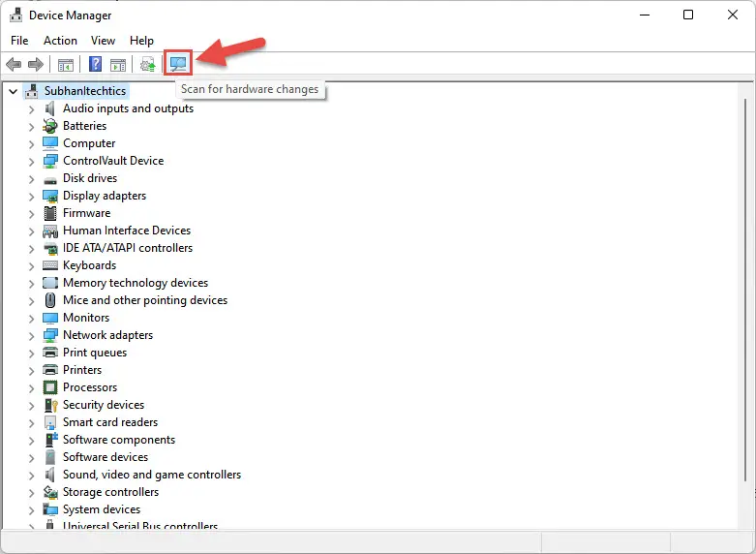Click the Device Manager title bar icon
The height and width of the screenshot is (554, 756).
point(15,15)
